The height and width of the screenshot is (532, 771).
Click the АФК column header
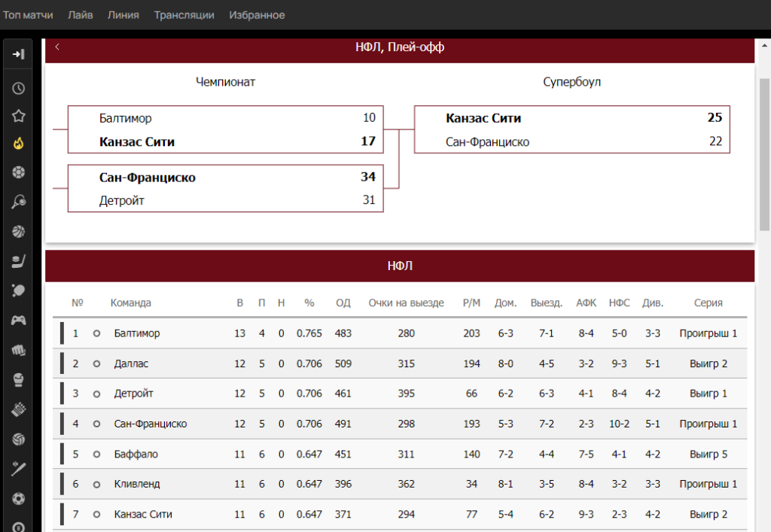586,302
